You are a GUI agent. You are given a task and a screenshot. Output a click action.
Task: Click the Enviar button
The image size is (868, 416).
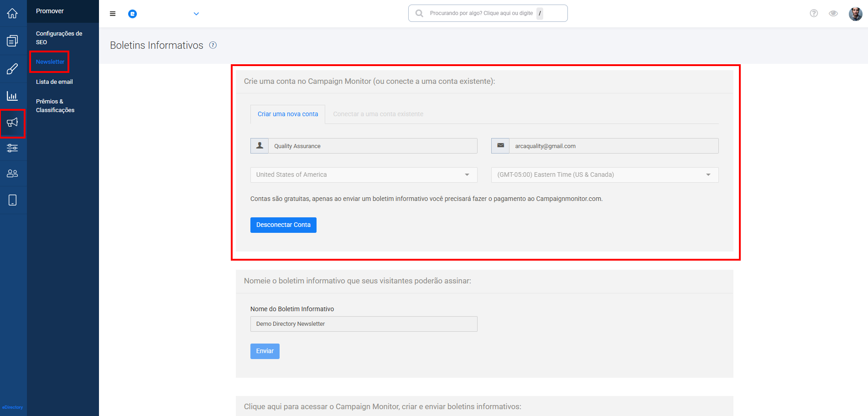(x=265, y=351)
